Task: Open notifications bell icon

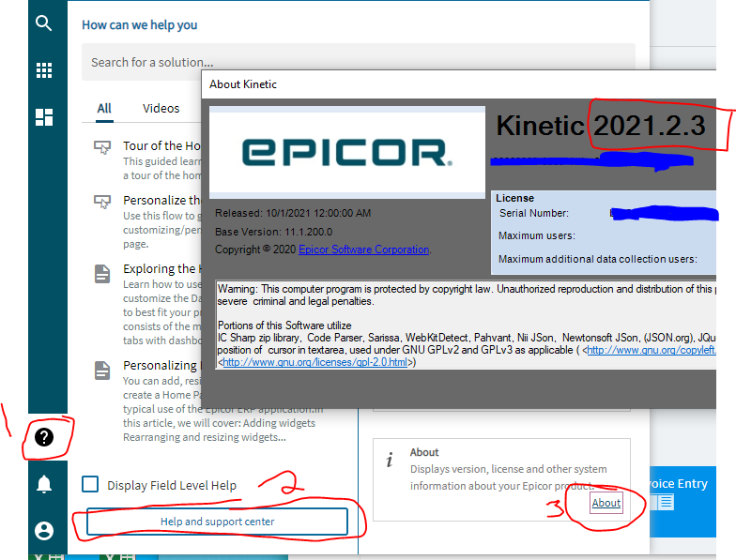Action: tap(43, 484)
